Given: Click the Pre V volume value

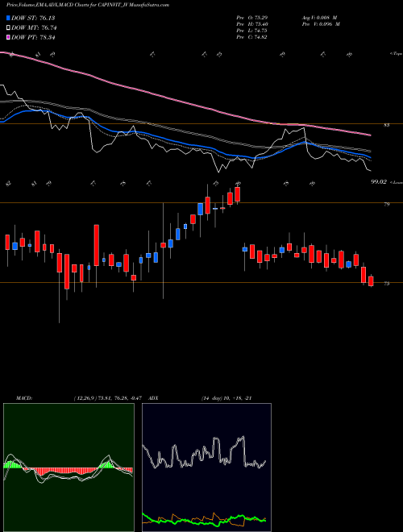Looking at the screenshot, I should (x=322, y=24).
